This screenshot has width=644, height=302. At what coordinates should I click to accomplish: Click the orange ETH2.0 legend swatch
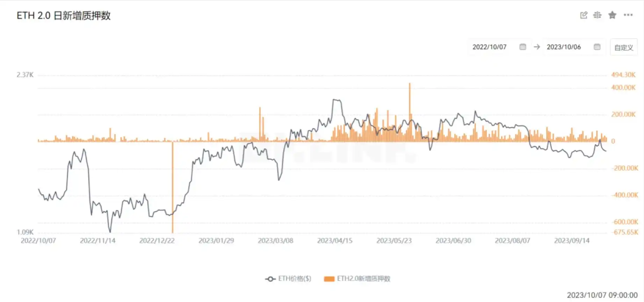[329, 279]
